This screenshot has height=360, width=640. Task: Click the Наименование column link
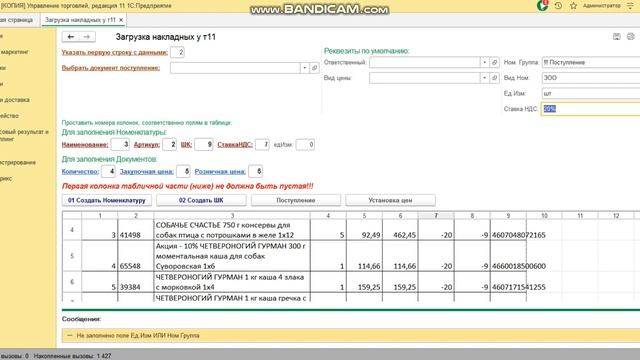[x=85, y=144]
